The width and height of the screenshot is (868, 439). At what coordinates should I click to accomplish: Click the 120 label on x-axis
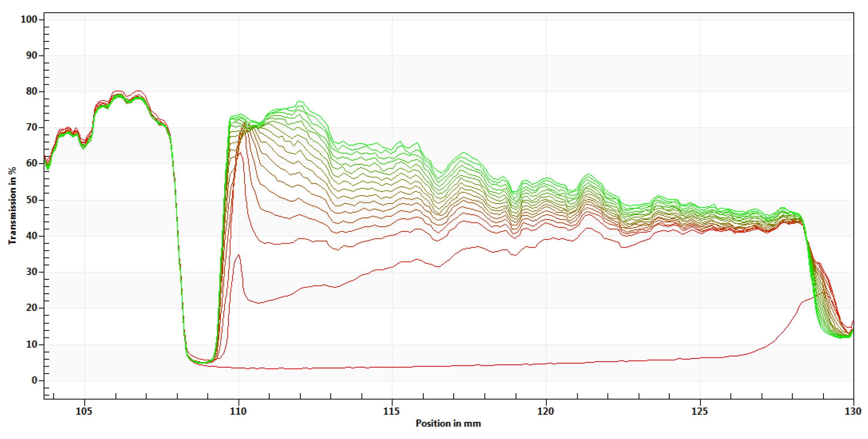click(545, 411)
